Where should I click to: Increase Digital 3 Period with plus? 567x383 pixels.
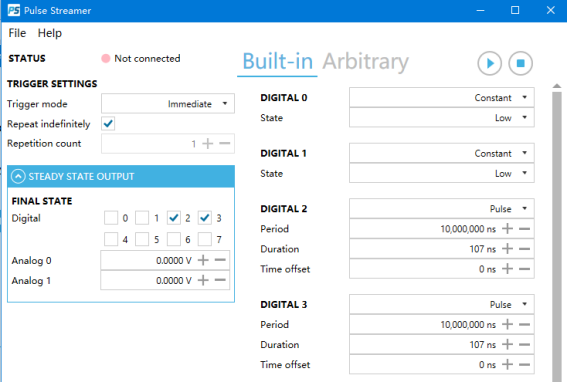[x=507, y=324]
